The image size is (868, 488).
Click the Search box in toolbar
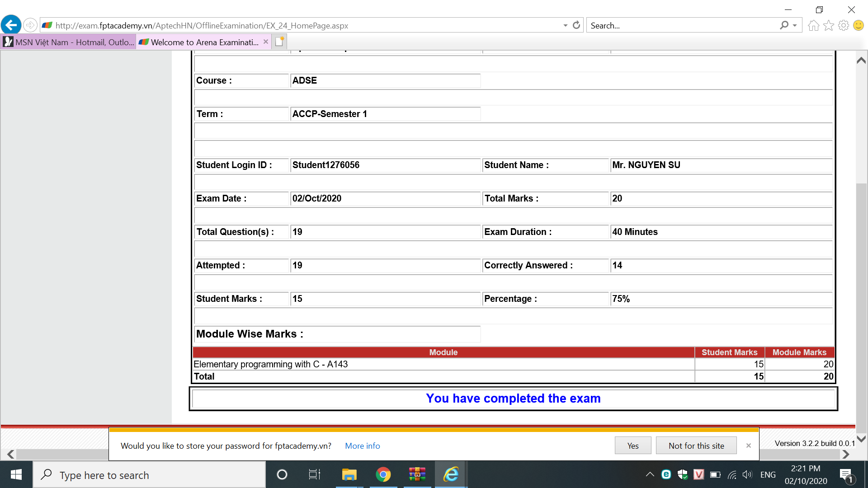pyautogui.click(x=683, y=26)
